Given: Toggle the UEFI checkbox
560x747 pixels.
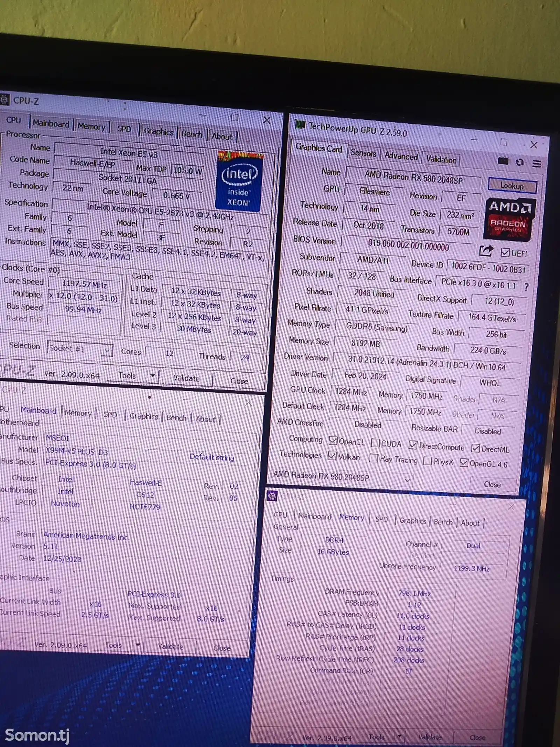Looking at the screenshot, I should coord(505,252).
